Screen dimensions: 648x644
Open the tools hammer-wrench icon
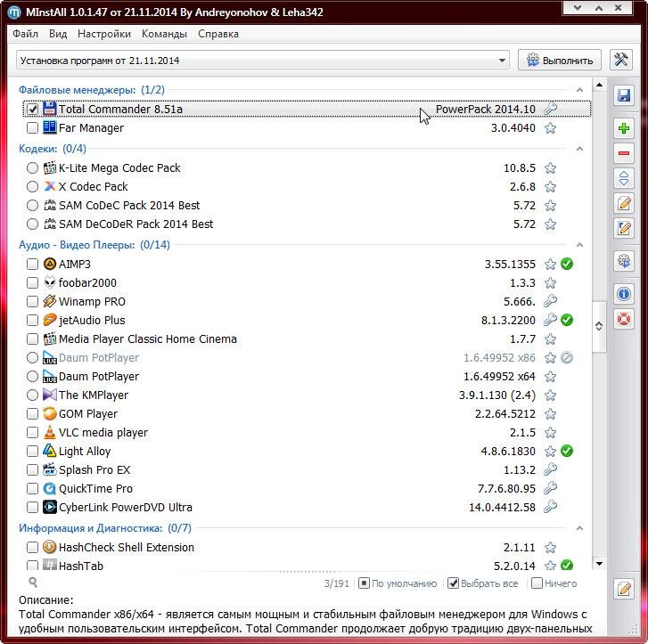point(620,60)
